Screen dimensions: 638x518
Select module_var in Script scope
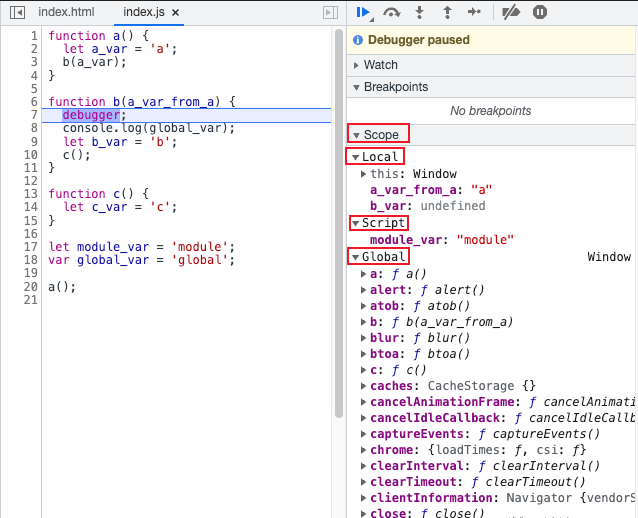click(x=442, y=240)
